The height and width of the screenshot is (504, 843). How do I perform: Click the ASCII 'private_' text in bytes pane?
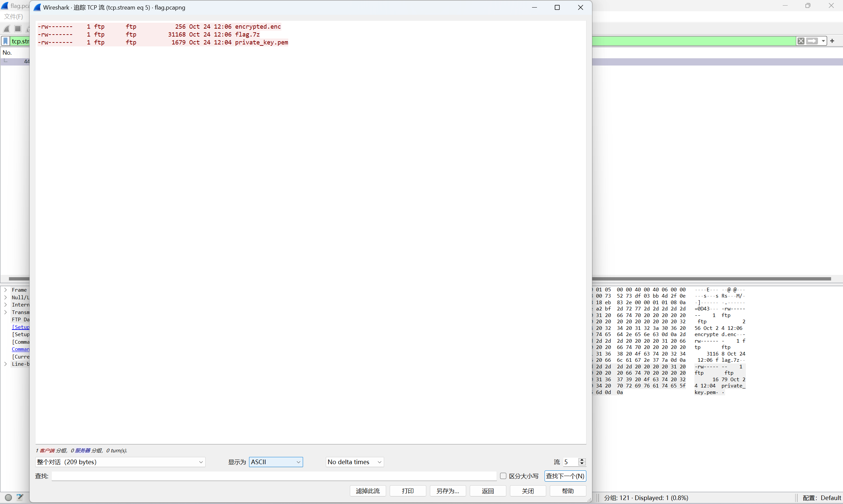(x=733, y=386)
